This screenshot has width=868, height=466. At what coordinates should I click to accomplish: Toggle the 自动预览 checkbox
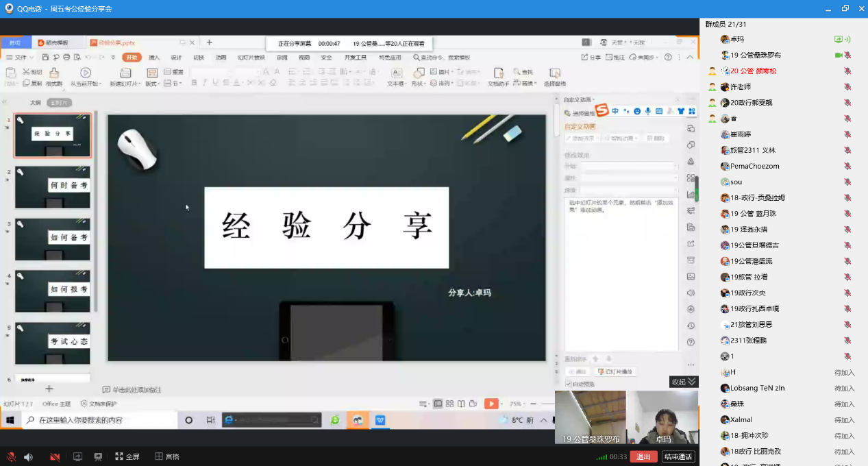click(x=568, y=384)
